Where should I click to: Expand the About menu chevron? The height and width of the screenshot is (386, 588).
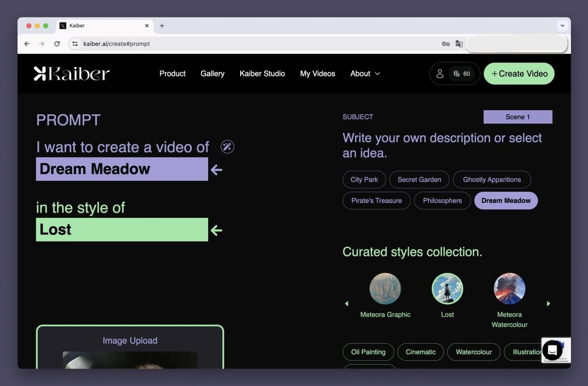pyautogui.click(x=377, y=74)
